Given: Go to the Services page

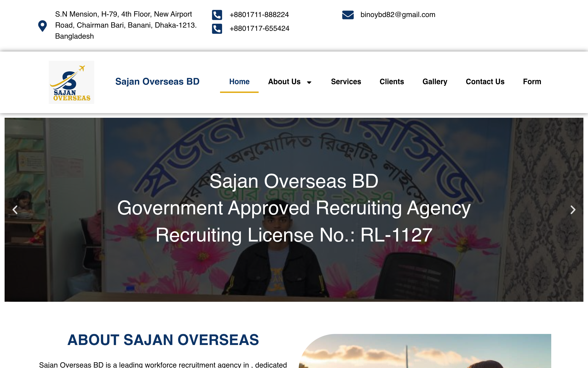Looking at the screenshot, I should coord(346,81).
